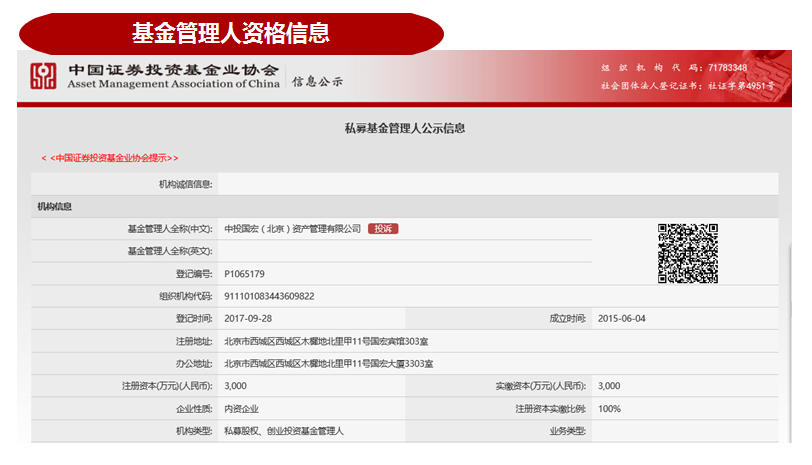Image resolution: width=812 pixels, height=465 pixels.
Task: Click the 注册资本实缴比例 label
Action: tap(550, 409)
